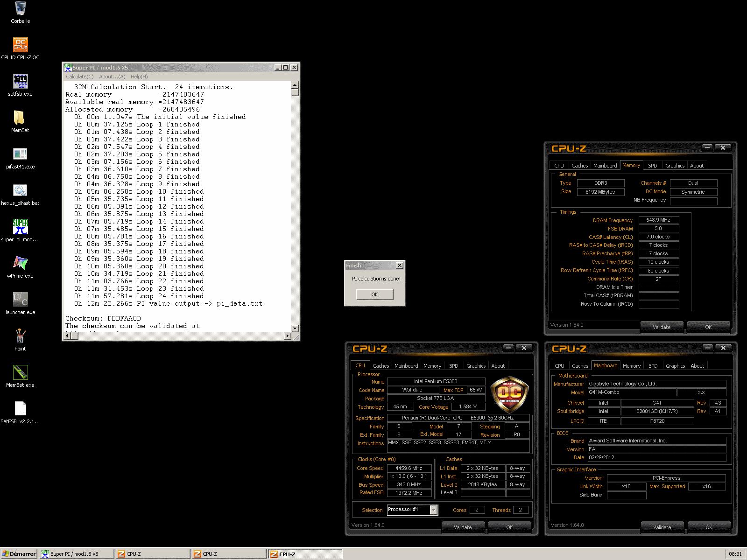Minimize the Memory CPU-Z window
Screen dimensions: 747x560
click(707, 147)
